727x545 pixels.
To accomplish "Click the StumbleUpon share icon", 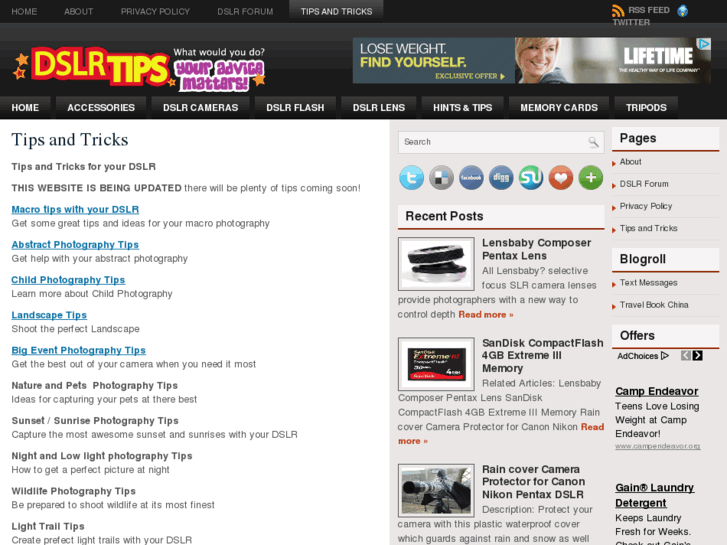I will tap(531, 178).
